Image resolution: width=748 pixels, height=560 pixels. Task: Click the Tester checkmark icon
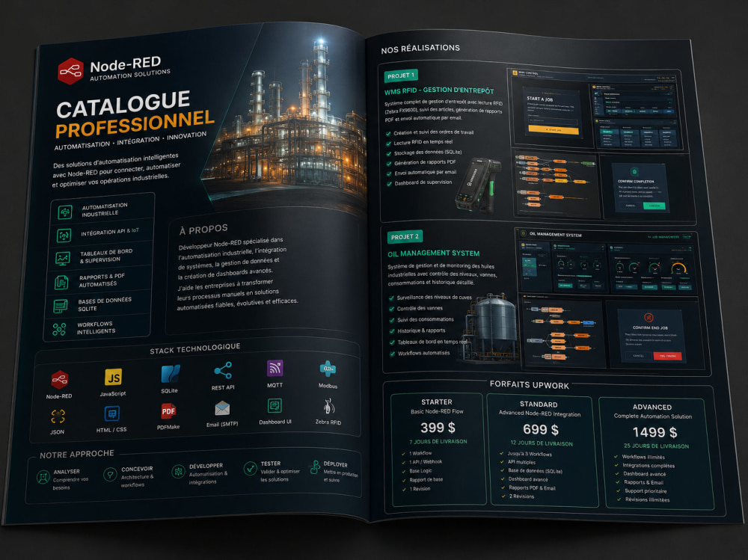[x=250, y=469]
